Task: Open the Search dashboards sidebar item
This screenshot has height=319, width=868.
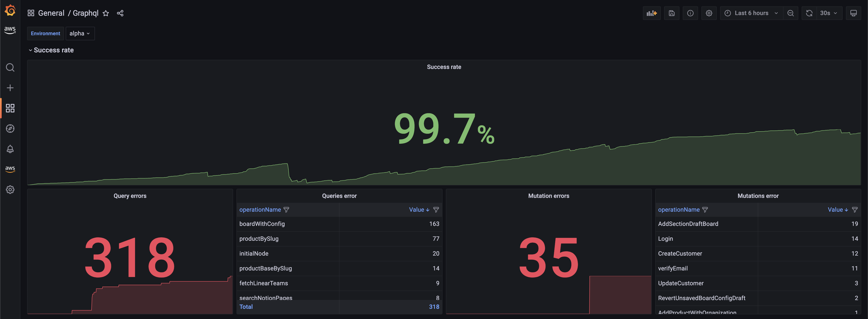Action: [x=10, y=67]
